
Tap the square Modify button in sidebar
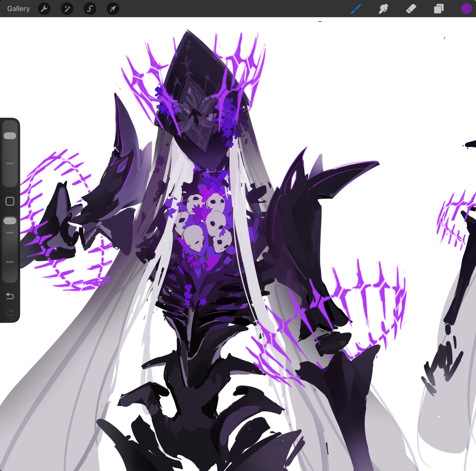pyautogui.click(x=10, y=201)
